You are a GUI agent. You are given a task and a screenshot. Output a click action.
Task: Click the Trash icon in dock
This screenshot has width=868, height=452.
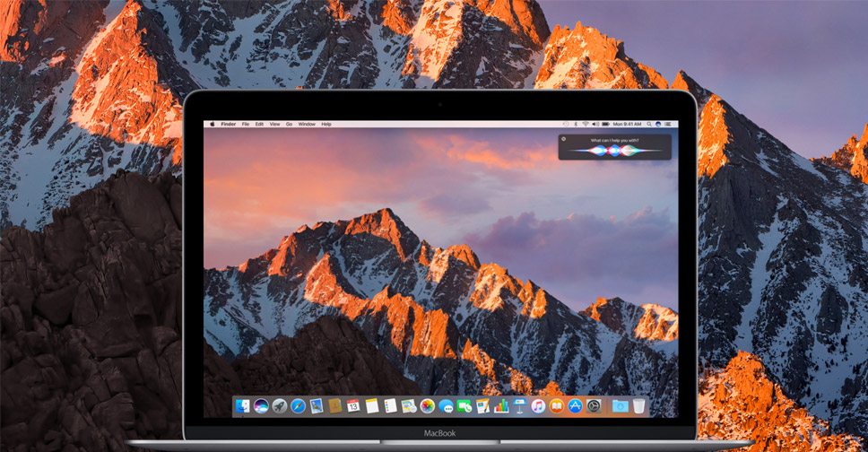pyautogui.click(x=638, y=406)
